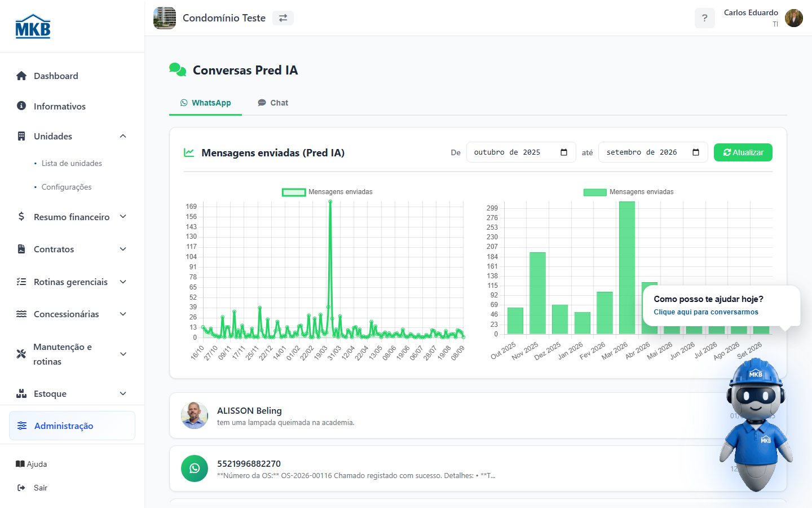Click the Estoque boxes icon
The image size is (812, 508).
click(21, 393)
